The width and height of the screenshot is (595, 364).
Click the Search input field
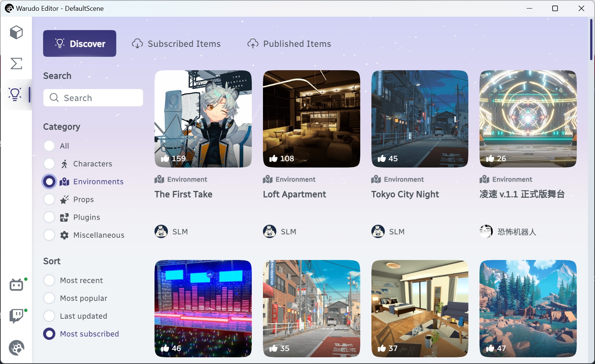click(93, 98)
